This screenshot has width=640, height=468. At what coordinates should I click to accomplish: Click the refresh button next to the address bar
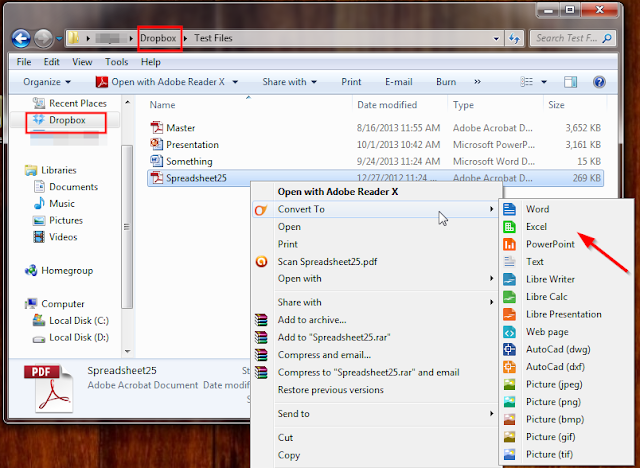pos(514,38)
